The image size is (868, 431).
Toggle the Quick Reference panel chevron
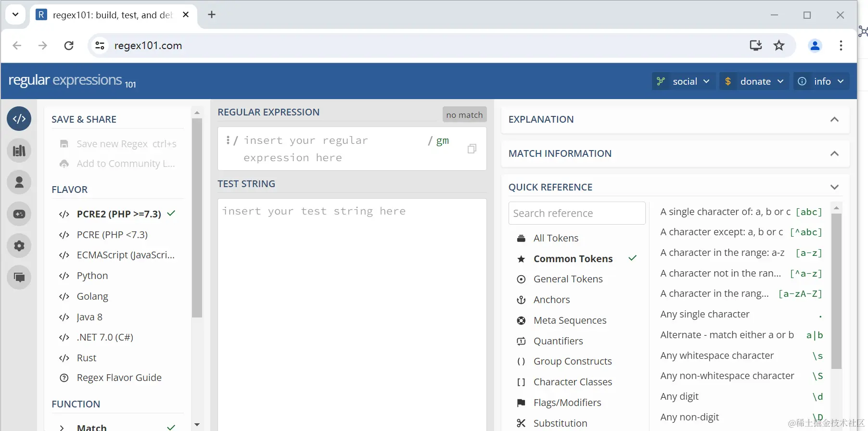(835, 187)
